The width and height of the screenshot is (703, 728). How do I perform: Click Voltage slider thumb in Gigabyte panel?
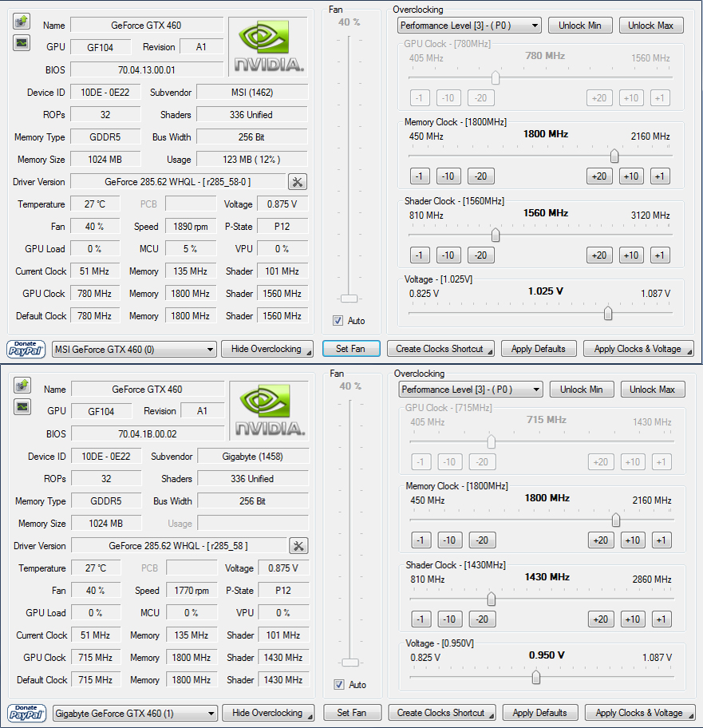coord(536,678)
